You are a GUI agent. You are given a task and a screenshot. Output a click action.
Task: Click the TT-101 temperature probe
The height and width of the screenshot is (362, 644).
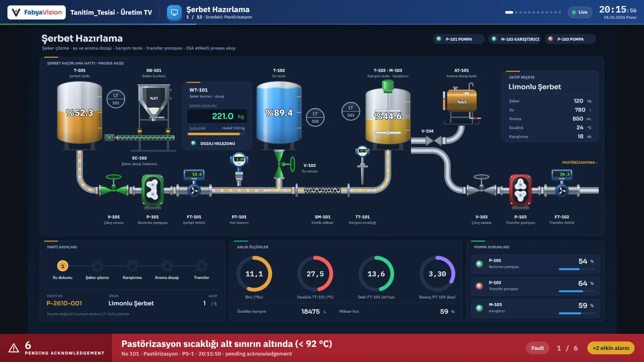click(362, 165)
